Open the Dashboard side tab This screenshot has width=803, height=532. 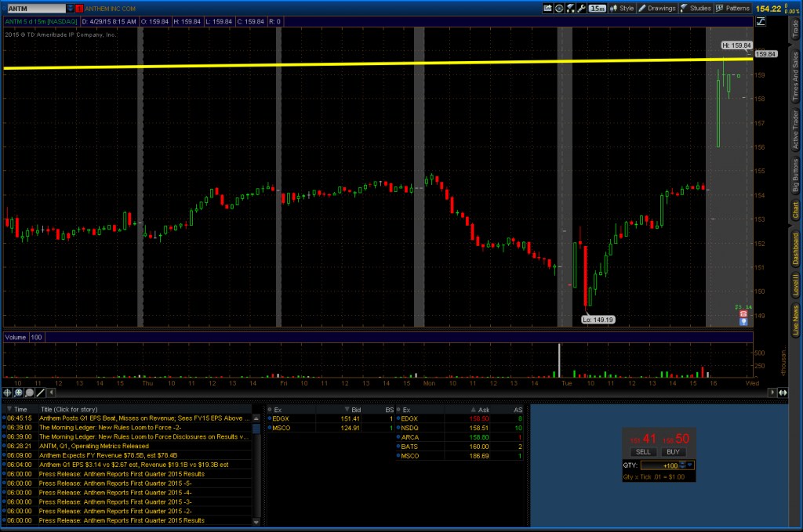[796, 248]
